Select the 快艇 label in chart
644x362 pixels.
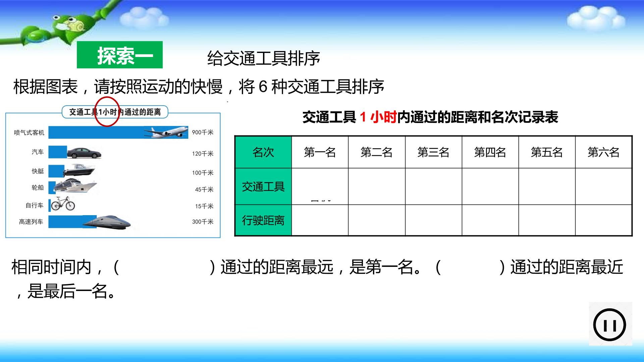click(38, 171)
